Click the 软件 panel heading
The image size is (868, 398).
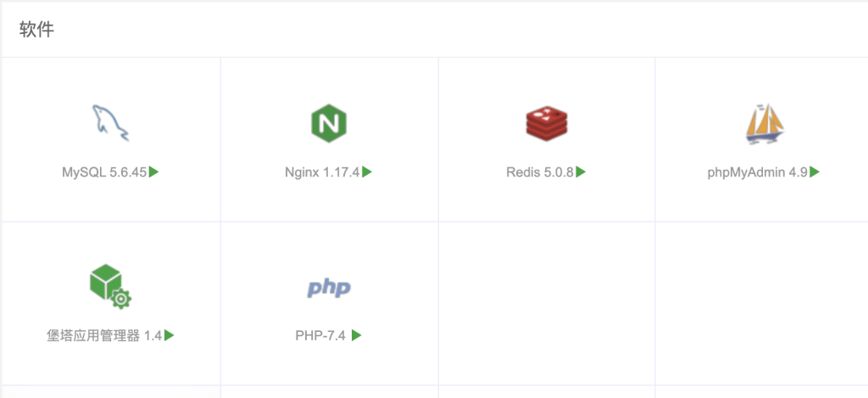click(x=36, y=30)
